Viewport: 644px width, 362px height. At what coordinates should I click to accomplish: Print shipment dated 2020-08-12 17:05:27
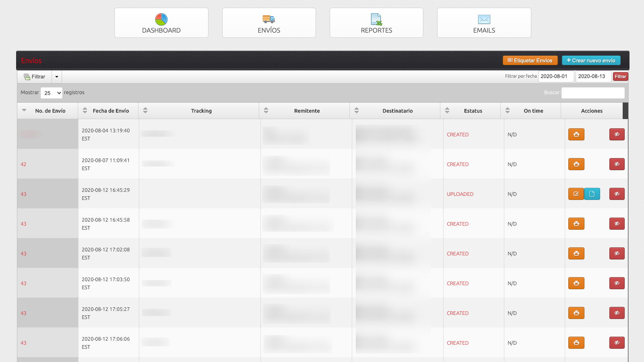click(576, 313)
